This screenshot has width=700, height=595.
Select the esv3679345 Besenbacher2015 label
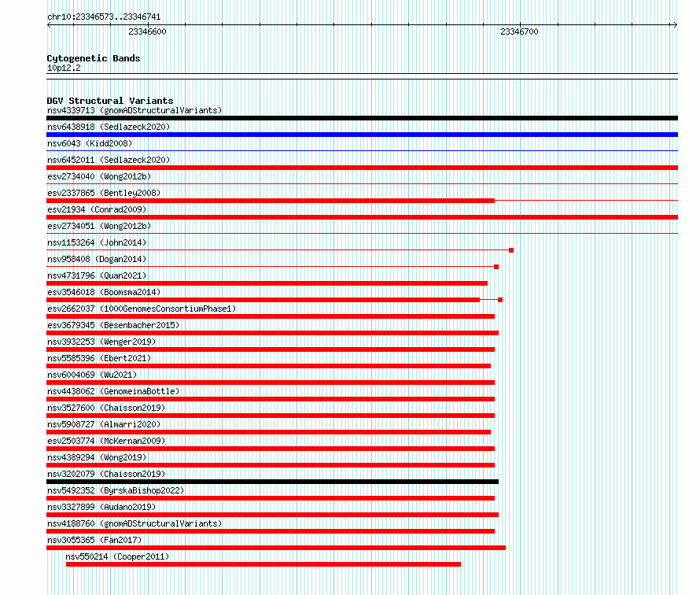113,325
